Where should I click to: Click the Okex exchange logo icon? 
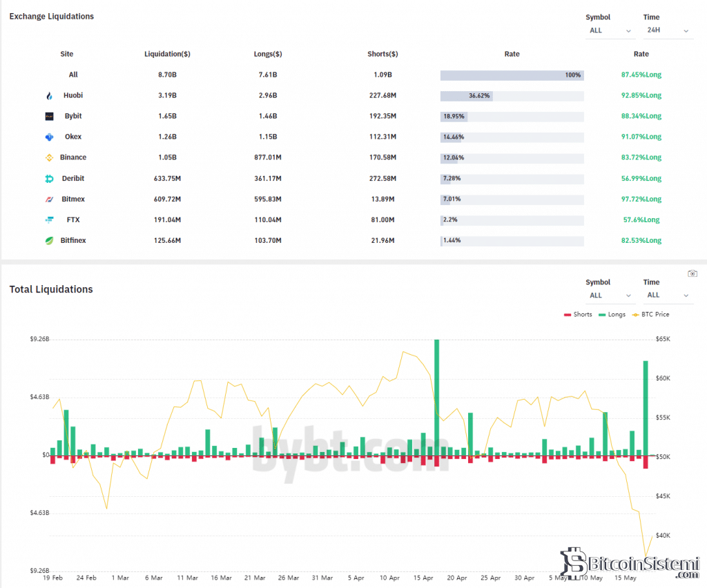49,137
